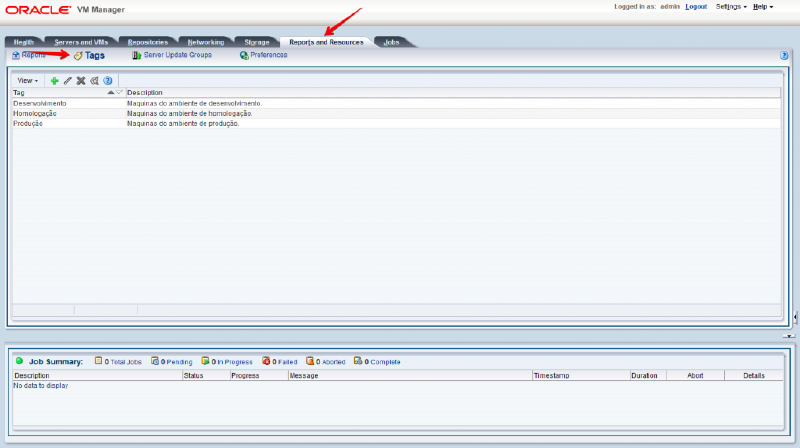Switch to the Networking tab
The image size is (800, 448).
[205, 42]
